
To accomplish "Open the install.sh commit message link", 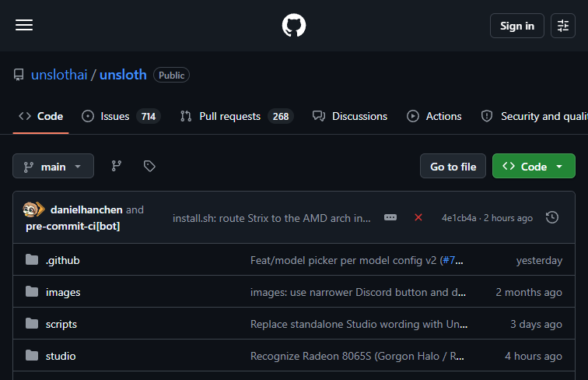I will [x=271, y=218].
